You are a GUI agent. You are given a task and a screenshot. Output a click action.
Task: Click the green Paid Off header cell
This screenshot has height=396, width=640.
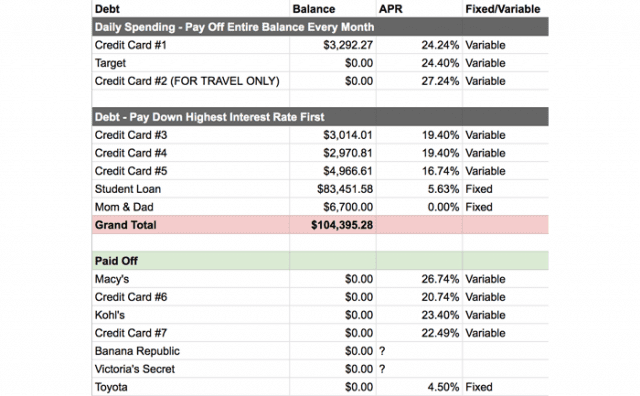[x=191, y=261]
